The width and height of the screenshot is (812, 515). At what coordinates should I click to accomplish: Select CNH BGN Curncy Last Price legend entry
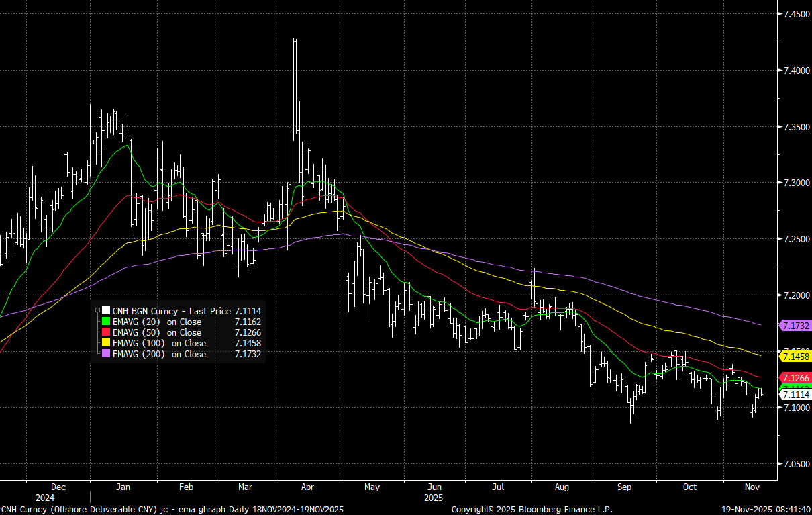pyautogui.click(x=172, y=311)
